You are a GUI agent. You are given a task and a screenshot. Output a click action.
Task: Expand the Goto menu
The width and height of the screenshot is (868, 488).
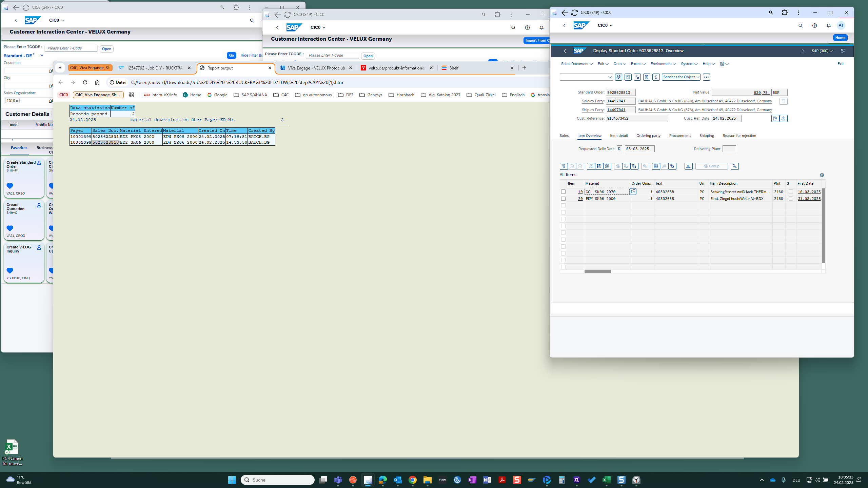pyautogui.click(x=619, y=64)
